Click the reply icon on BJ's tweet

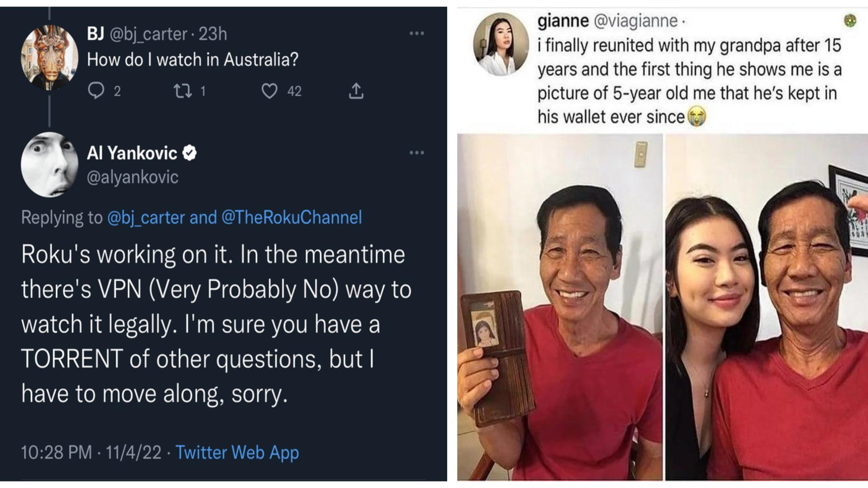coord(96,91)
